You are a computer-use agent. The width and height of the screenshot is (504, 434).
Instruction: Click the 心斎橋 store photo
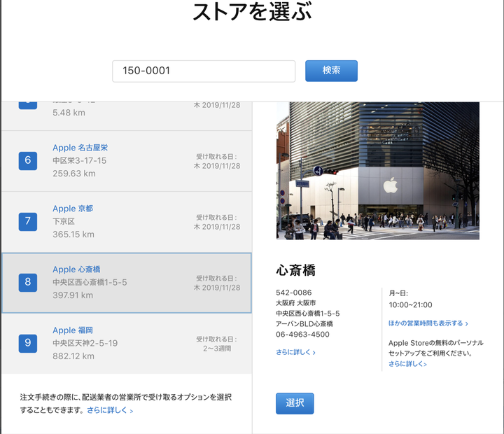point(378,171)
